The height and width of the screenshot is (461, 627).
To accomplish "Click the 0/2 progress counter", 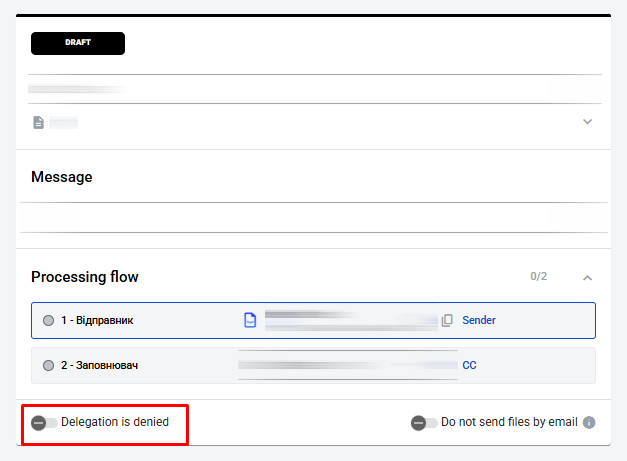I will coord(539,276).
